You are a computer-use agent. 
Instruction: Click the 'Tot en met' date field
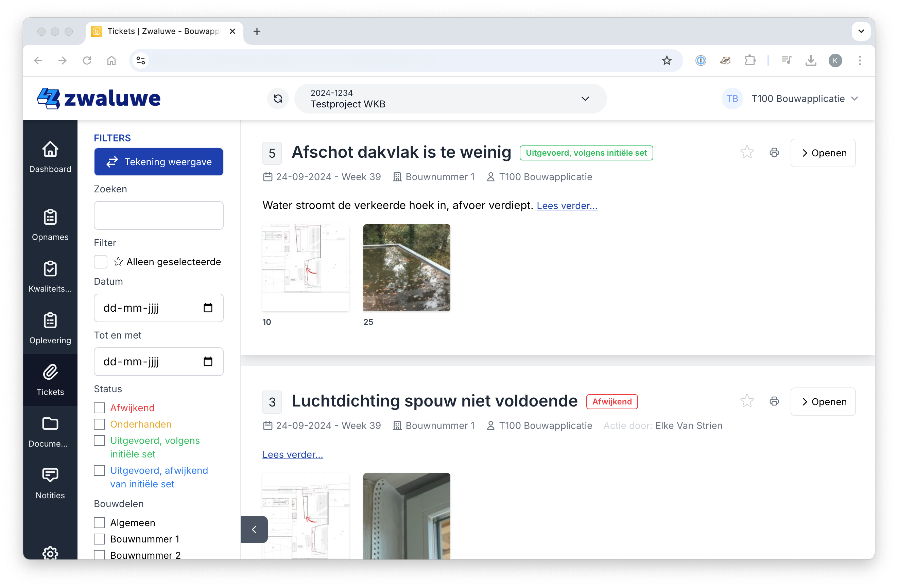158,362
